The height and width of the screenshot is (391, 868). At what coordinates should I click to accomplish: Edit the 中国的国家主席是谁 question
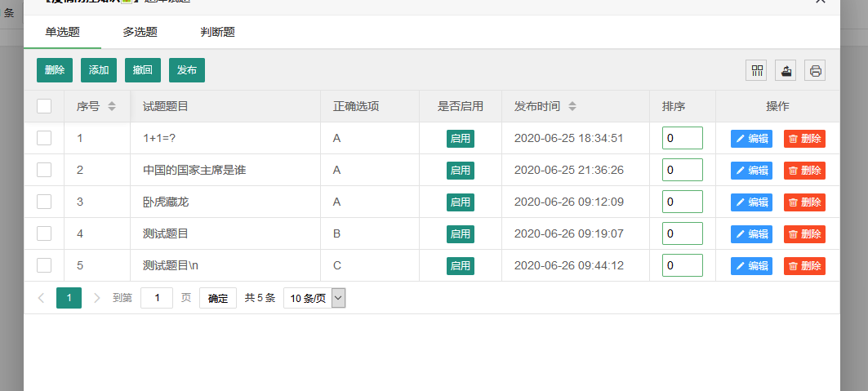pyautogui.click(x=751, y=171)
